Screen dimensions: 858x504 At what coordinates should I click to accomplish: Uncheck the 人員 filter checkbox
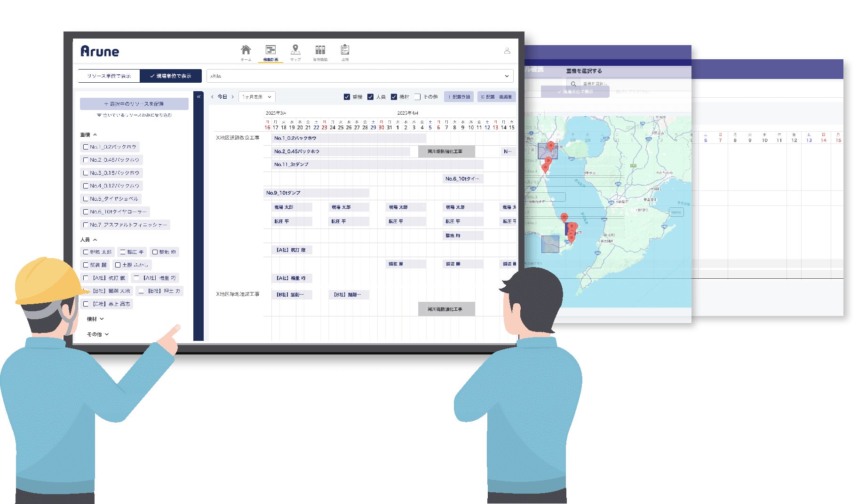point(370,97)
